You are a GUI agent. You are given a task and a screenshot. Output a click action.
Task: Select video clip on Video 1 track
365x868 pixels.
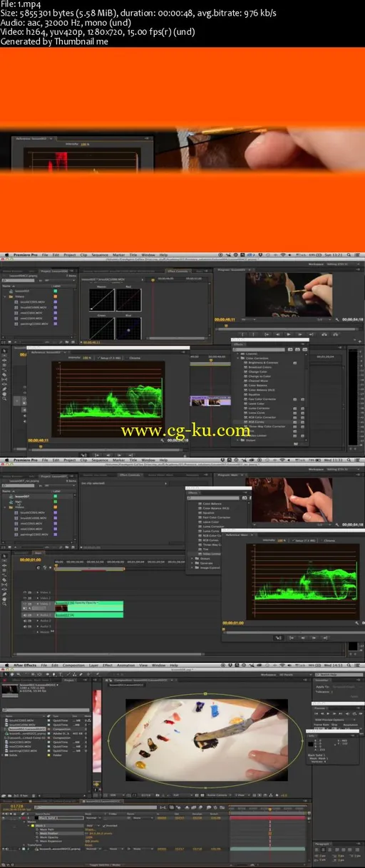coord(88,605)
